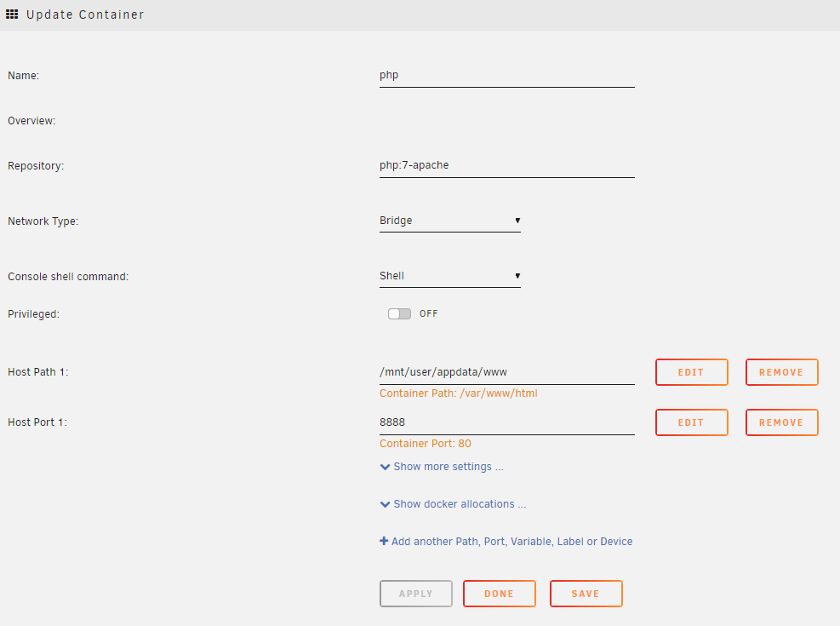Viewport: 840px width, 626px height.
Task: Click Add another Path, Port, Variable link
Action: click(511, 542)
